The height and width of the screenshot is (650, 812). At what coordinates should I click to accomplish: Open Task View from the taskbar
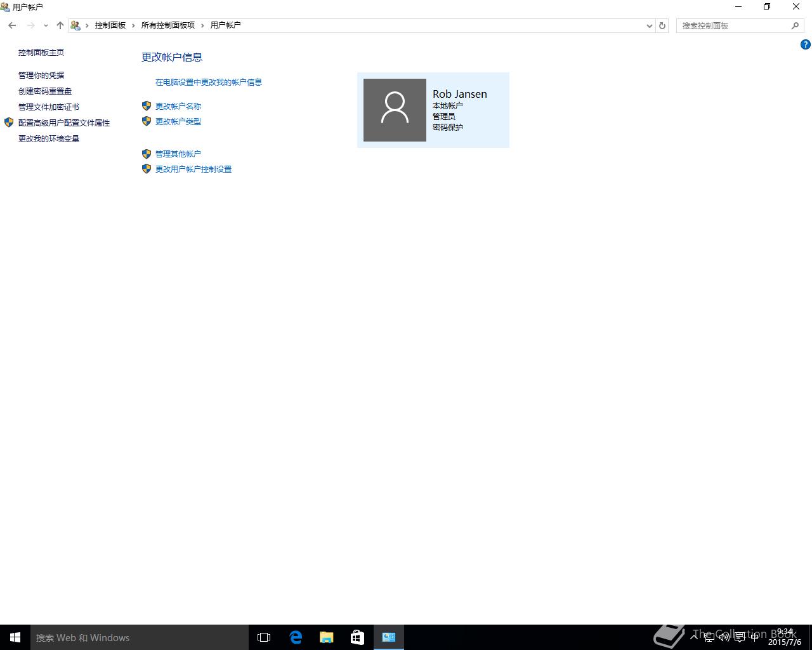tap(264, 637)
